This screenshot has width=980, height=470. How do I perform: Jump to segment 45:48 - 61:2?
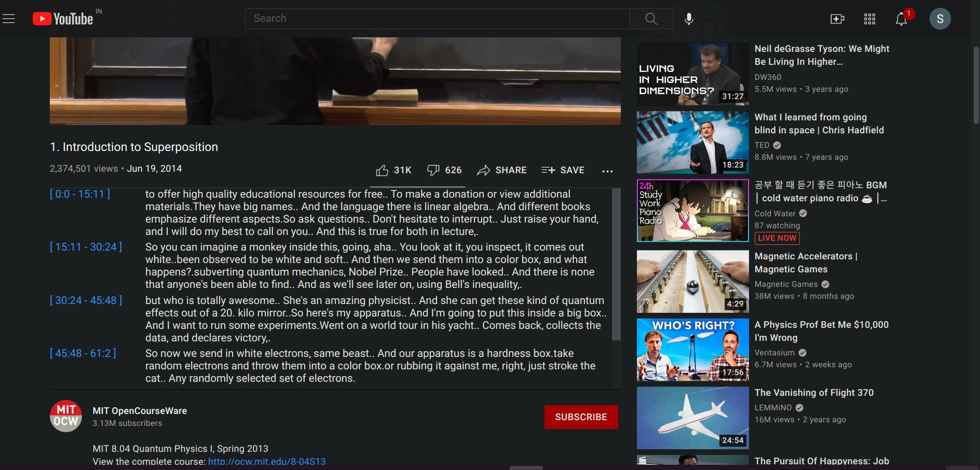[83, 353]
